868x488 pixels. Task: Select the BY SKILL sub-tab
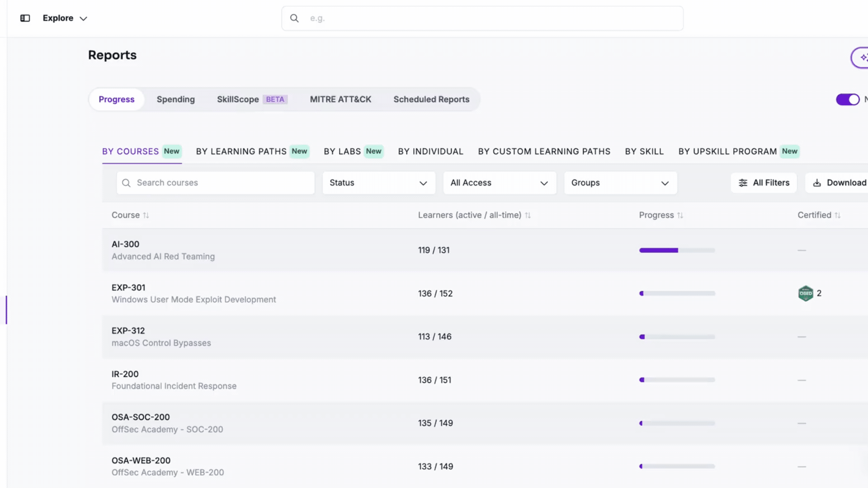[x=644, y=151]
